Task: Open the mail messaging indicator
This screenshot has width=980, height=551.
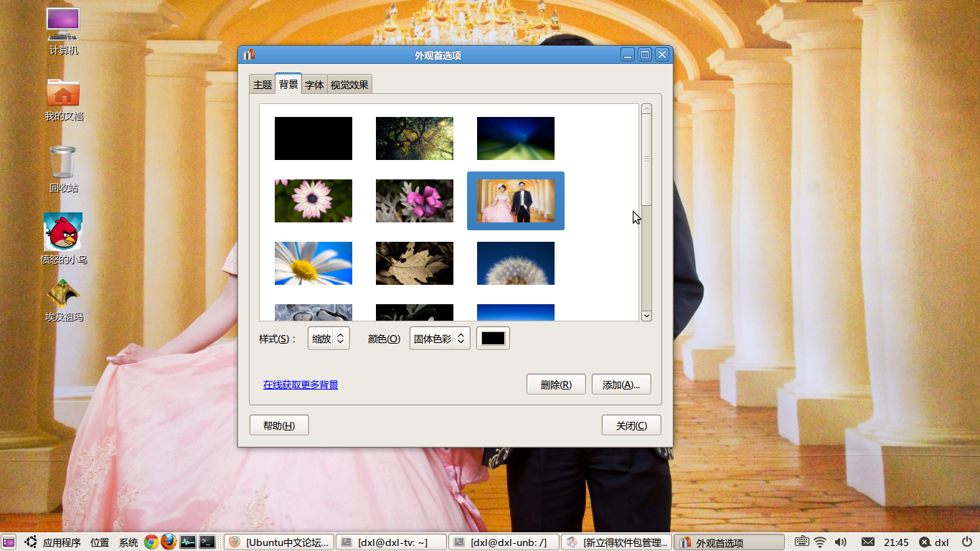Action: (868, 542)
